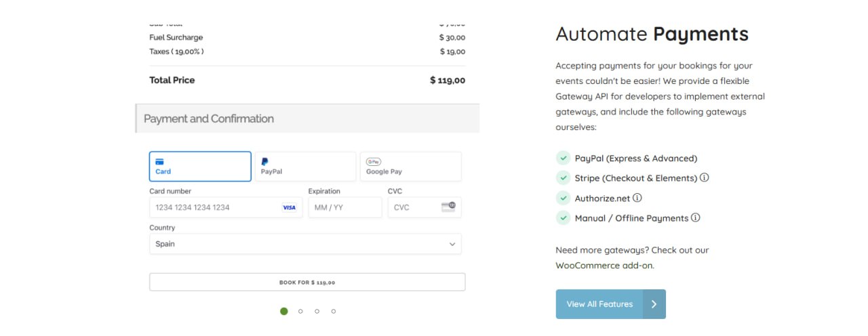Image resolution: width=868 pixels, height=336 pixels.
Task: Click the Authorize.net list text
Action: (x=603, y=198)
